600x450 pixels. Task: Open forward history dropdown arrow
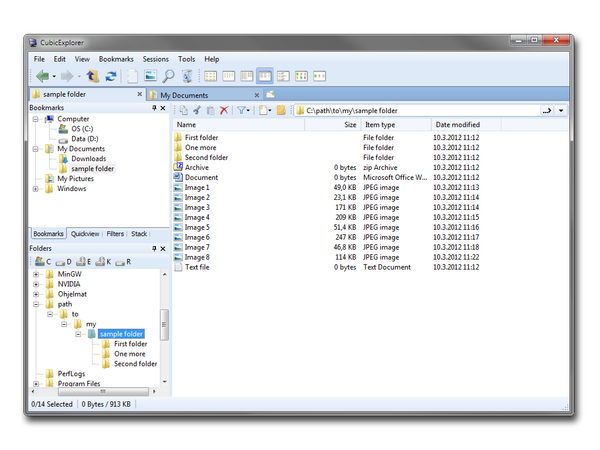[79, 77]
